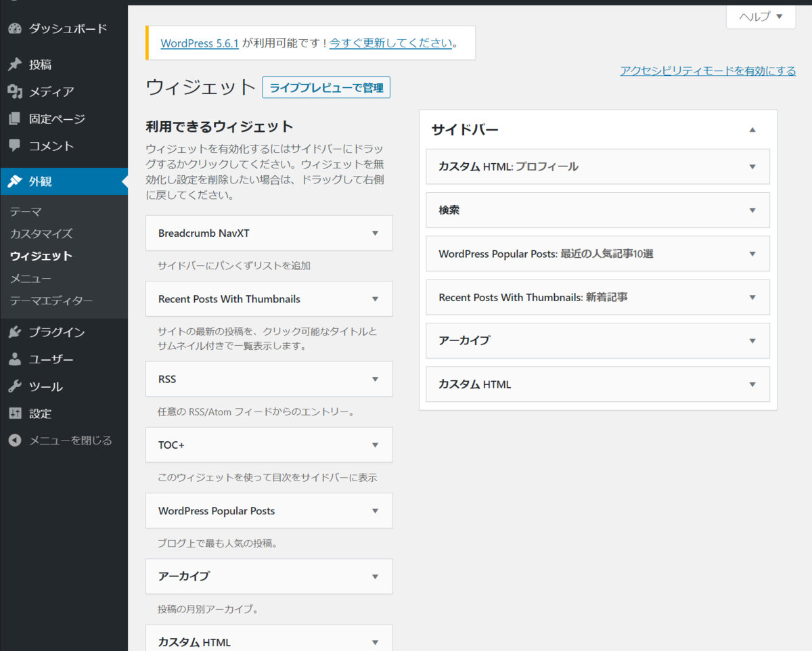Click the WordPress 5.6.1 link
This screenshot has width=812, height=651.
click(200, 43)
